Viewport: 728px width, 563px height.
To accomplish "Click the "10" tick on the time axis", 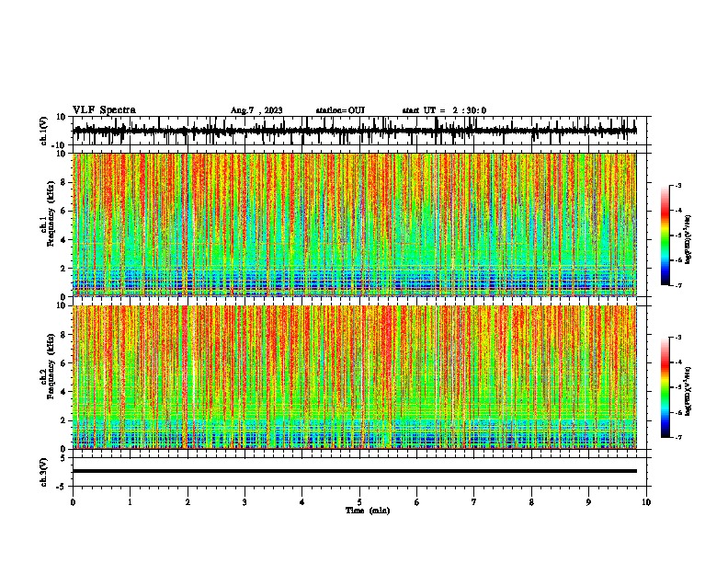I will pos(646,502).
